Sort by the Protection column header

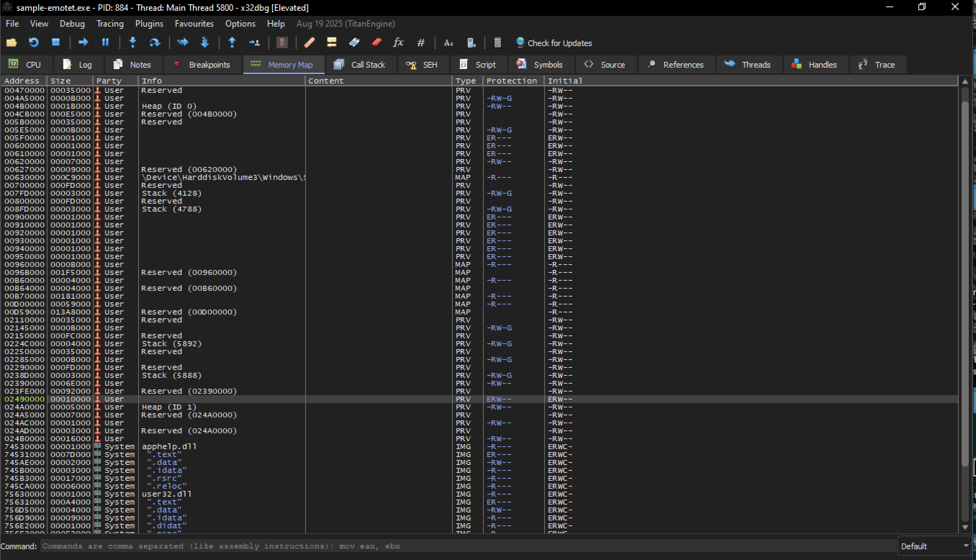(x=513, y=81)
